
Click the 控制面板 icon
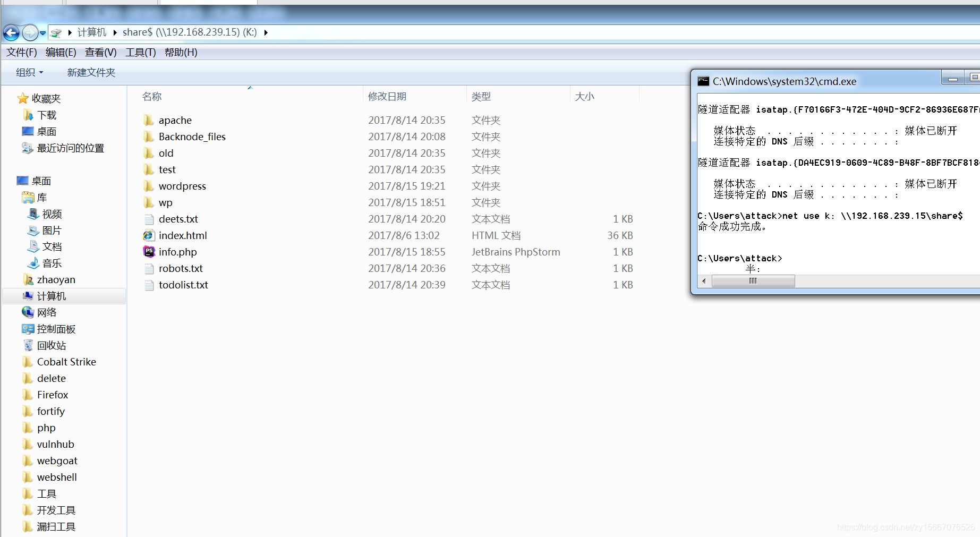pos(28,329)
